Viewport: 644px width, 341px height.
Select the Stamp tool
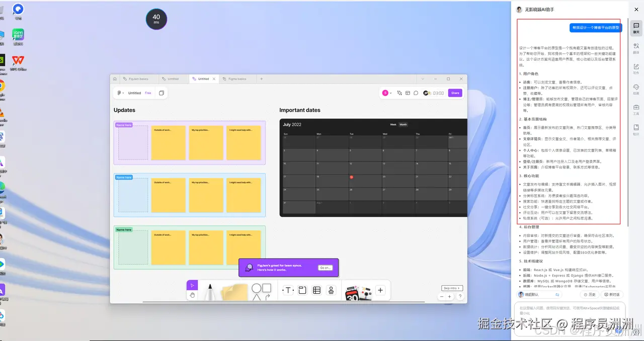[x=331, y=290]
